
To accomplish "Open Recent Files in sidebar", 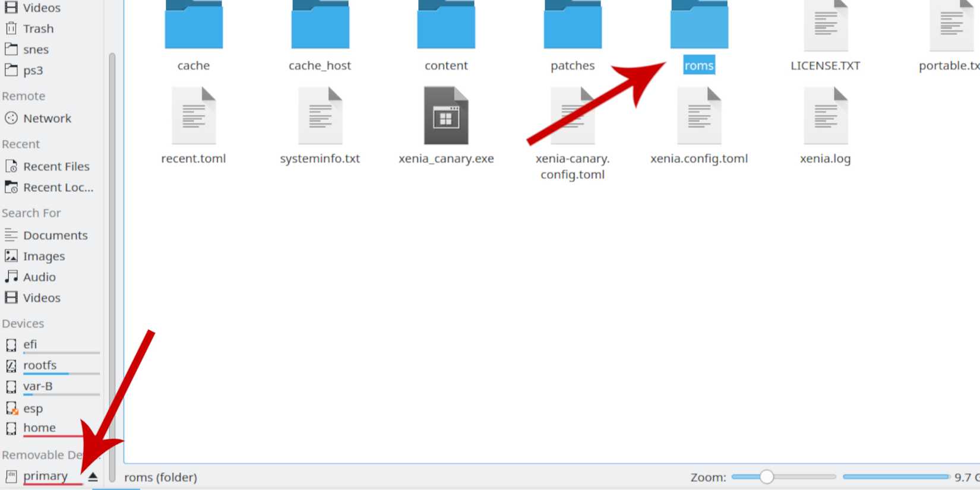I will (56, 166).
